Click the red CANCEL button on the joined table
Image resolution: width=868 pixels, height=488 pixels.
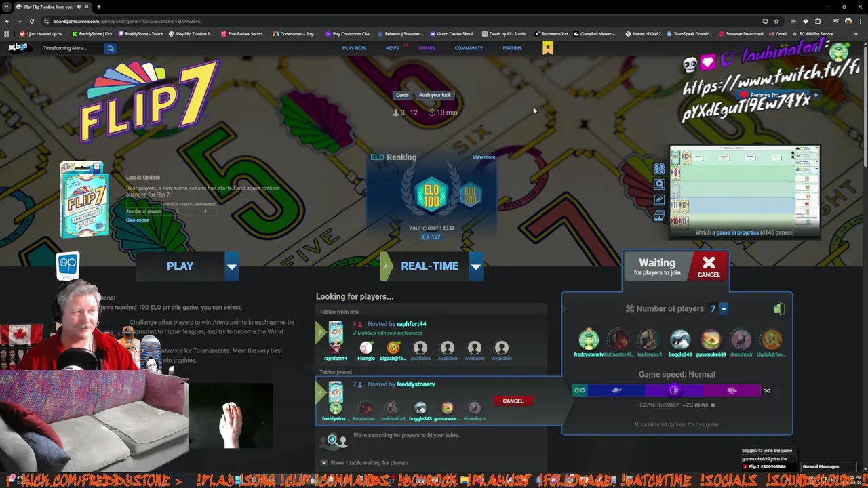click(x=513, y=401)
